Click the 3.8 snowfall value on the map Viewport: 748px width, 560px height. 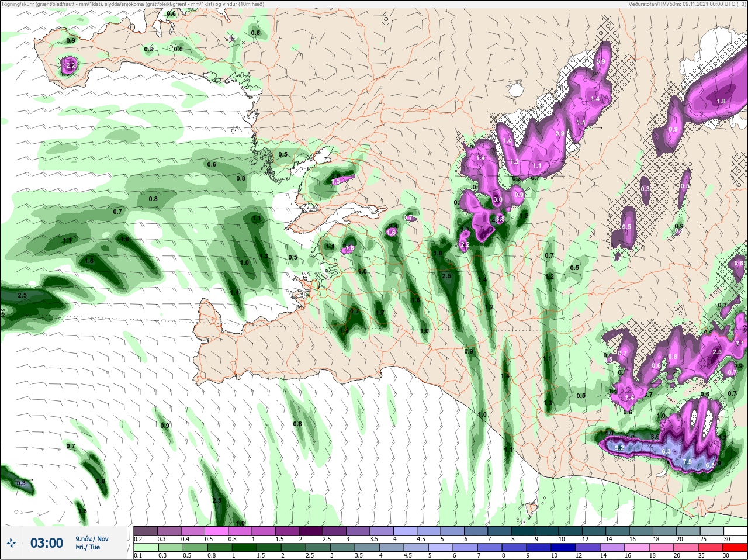click(500, 219)
